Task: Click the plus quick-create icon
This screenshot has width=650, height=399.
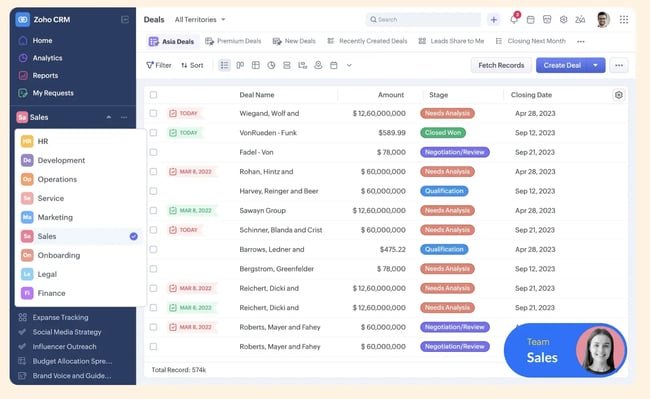Action: point(493,19)
